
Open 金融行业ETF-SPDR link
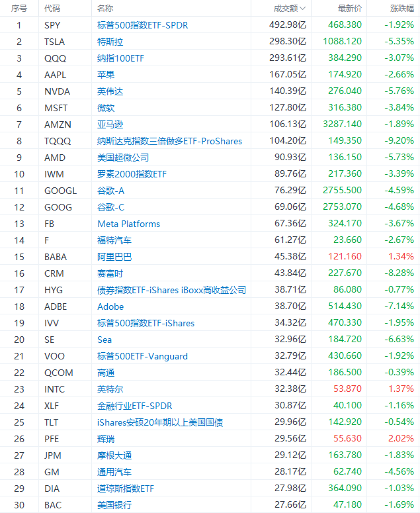[135, 406]
